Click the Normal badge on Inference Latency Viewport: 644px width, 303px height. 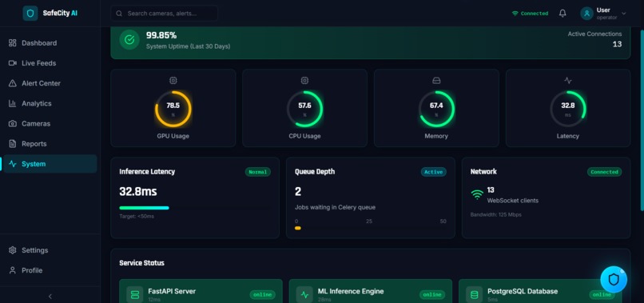(258, 172)
